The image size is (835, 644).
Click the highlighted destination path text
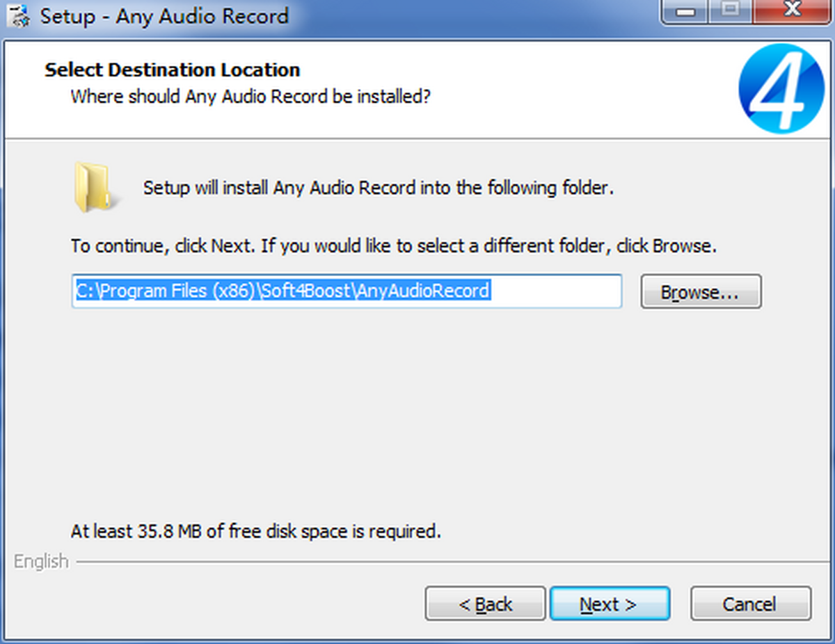point(282,291)
